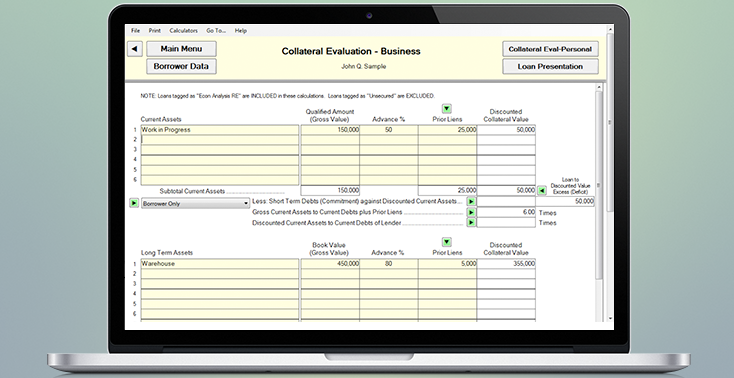Click green down arrow above Current Assets Prior Liens
The height and width of the screenshot is (378, 734).
447,109
